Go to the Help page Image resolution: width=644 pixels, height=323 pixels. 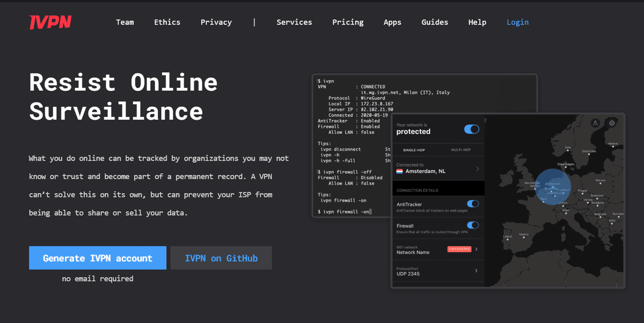(x=477, y=22)
